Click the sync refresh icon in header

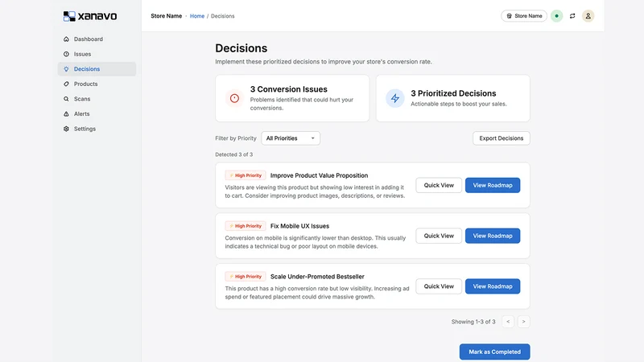click(x=572, y=16)
